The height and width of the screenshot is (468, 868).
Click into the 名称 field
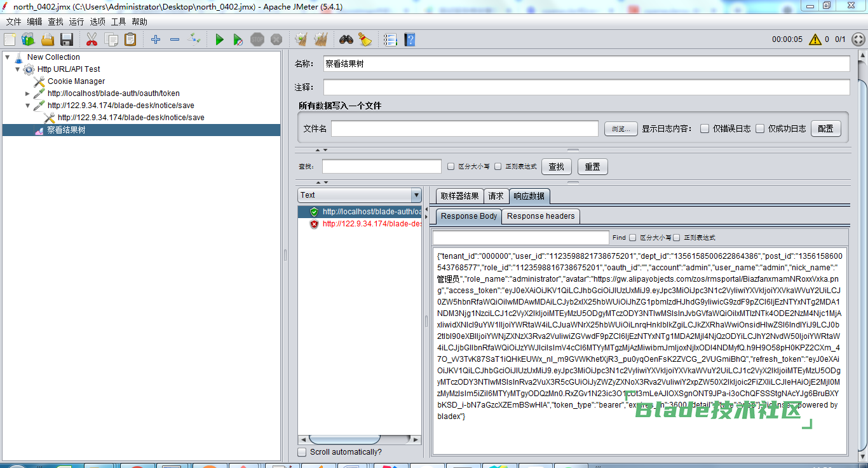point(587,64)
